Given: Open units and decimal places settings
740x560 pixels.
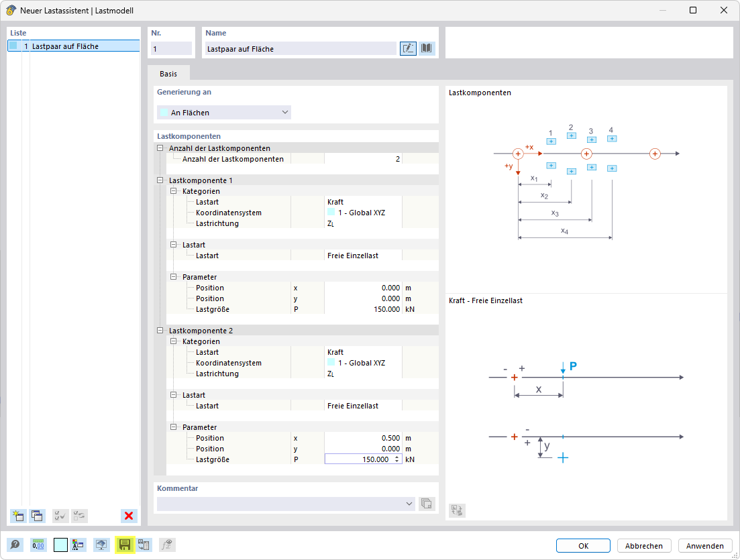Looking at the screenshot, I should click(x=38, y=545).
